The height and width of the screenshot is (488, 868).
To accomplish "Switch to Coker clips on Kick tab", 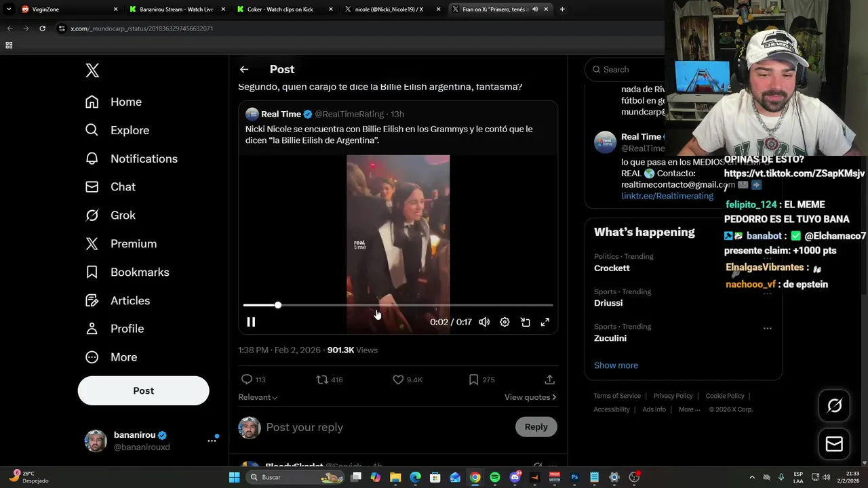I will 283,9.
